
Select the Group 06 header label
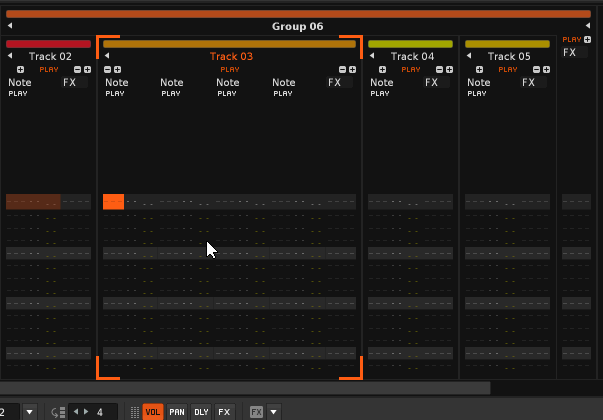click(x=298, y=26)
